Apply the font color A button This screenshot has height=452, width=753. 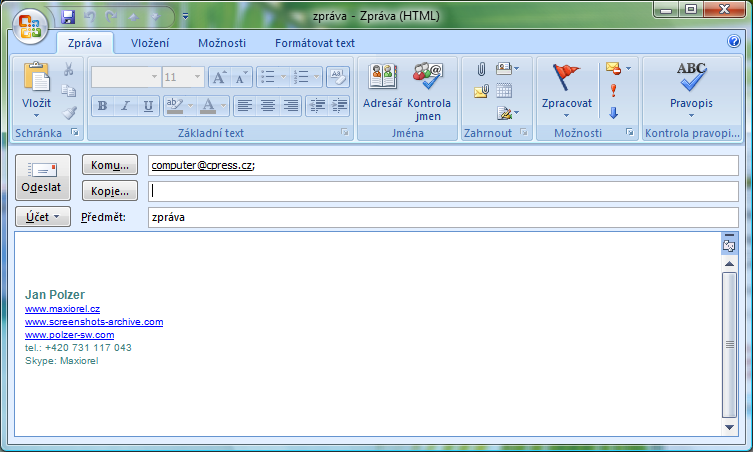[x=208, y=106]
